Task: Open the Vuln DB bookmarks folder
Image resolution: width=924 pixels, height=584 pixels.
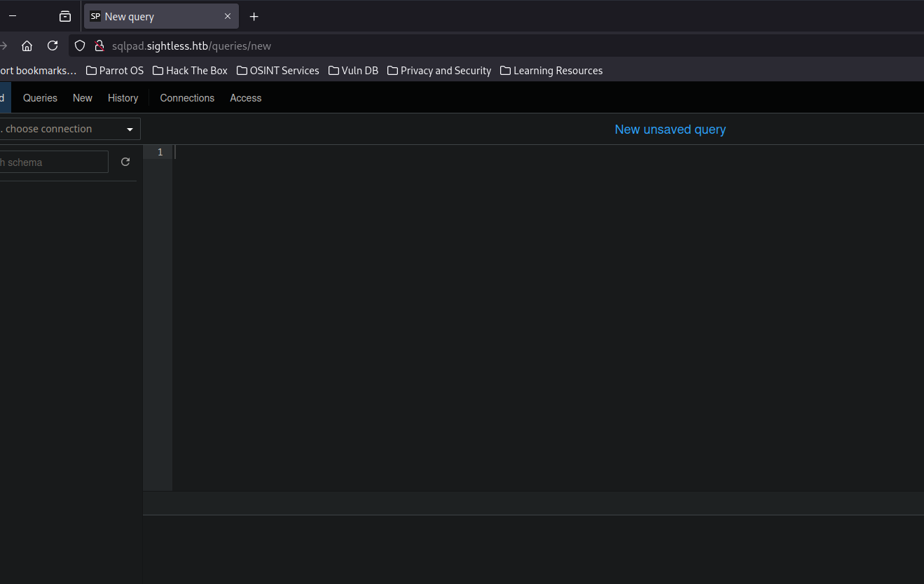Action: coord(353,71)
